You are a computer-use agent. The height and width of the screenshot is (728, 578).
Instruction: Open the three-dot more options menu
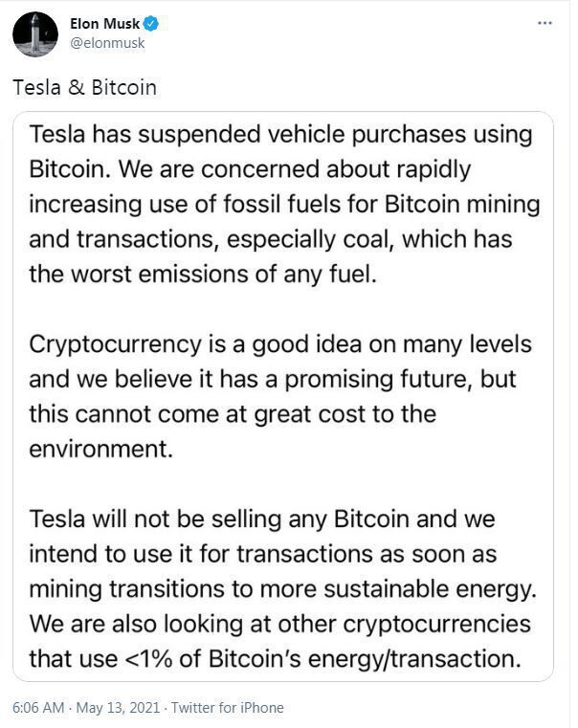click(x=545, y=23)
